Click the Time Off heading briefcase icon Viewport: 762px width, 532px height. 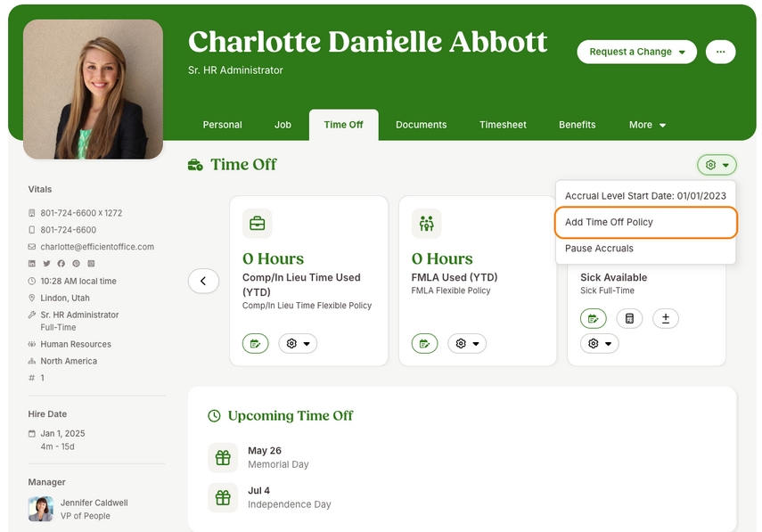pos(195,165)
